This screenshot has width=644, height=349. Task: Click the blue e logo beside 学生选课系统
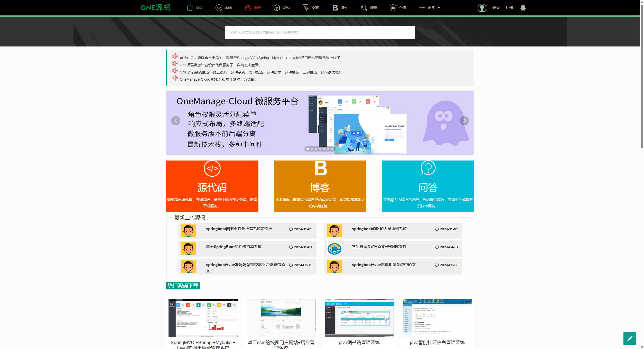click(x=334, y=249)
